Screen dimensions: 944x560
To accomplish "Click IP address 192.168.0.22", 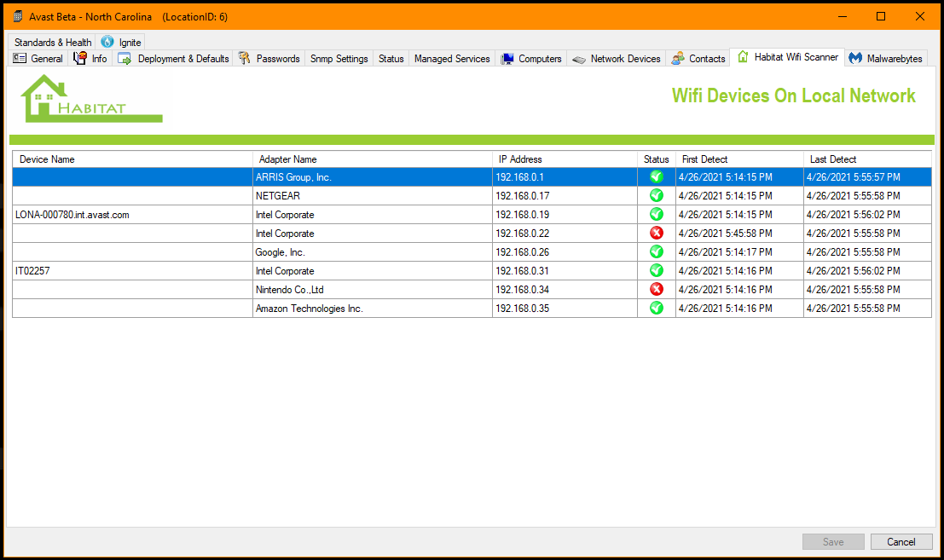I will pyautogui.click(x=523, y=234).
